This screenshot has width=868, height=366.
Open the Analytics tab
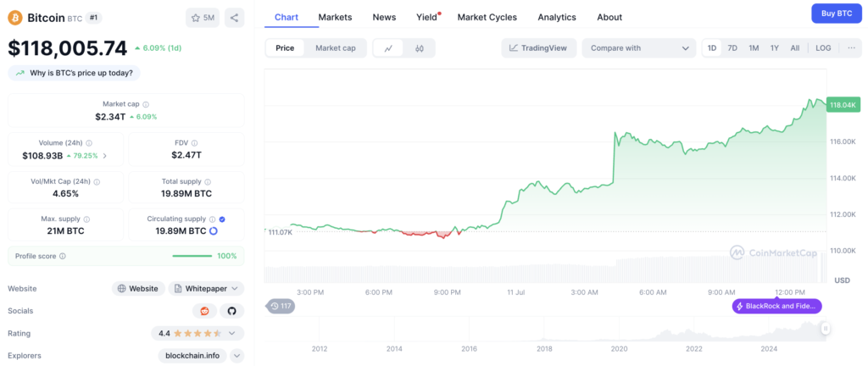(557, 17)
